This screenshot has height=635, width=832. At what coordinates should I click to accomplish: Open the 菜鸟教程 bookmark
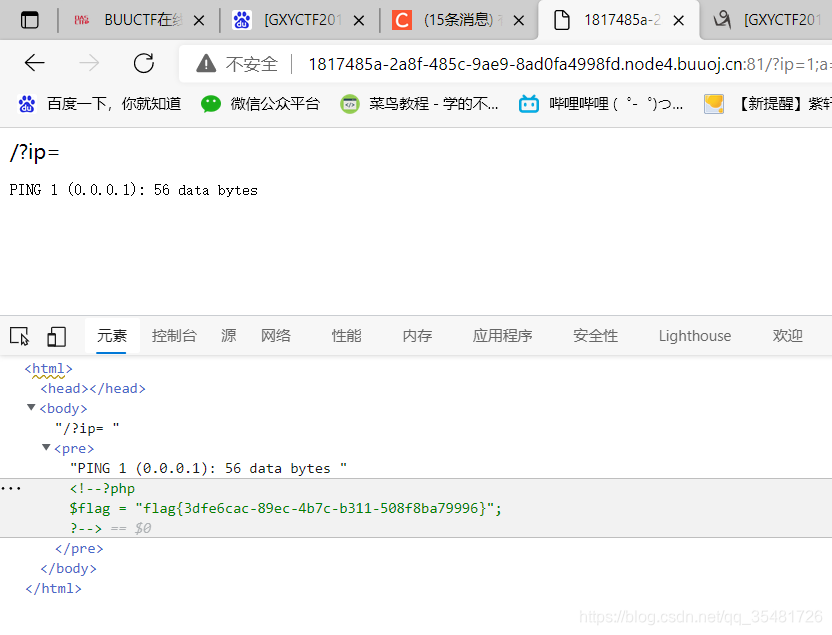420,104
